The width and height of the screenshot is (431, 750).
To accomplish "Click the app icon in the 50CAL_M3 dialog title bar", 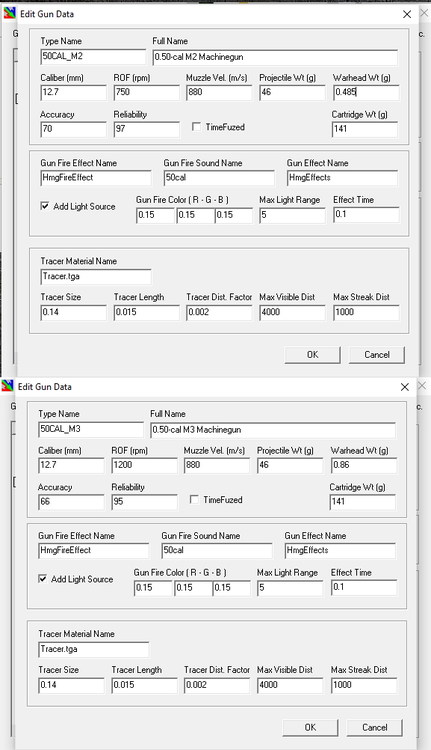I will click(x=8, y=386).
